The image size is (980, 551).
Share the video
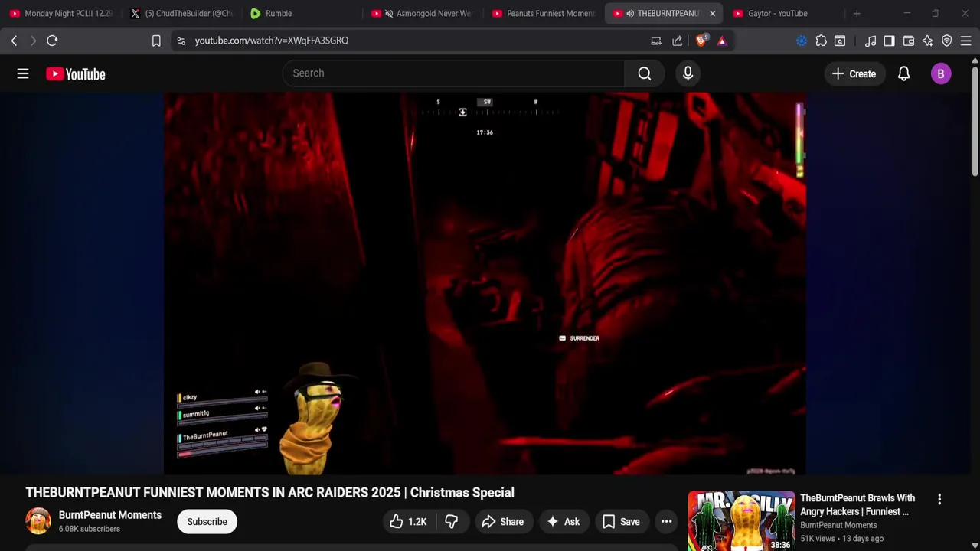(x=502, y=522)
